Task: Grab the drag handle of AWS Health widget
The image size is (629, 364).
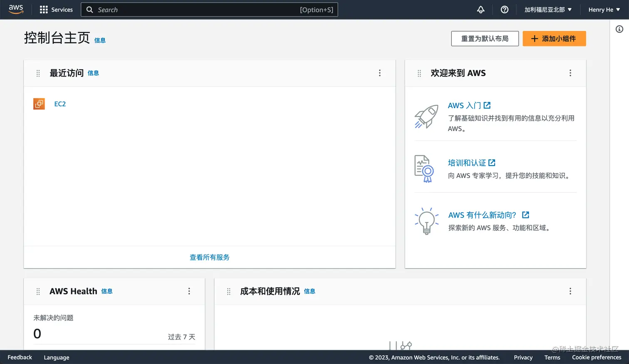Action: 38,292
